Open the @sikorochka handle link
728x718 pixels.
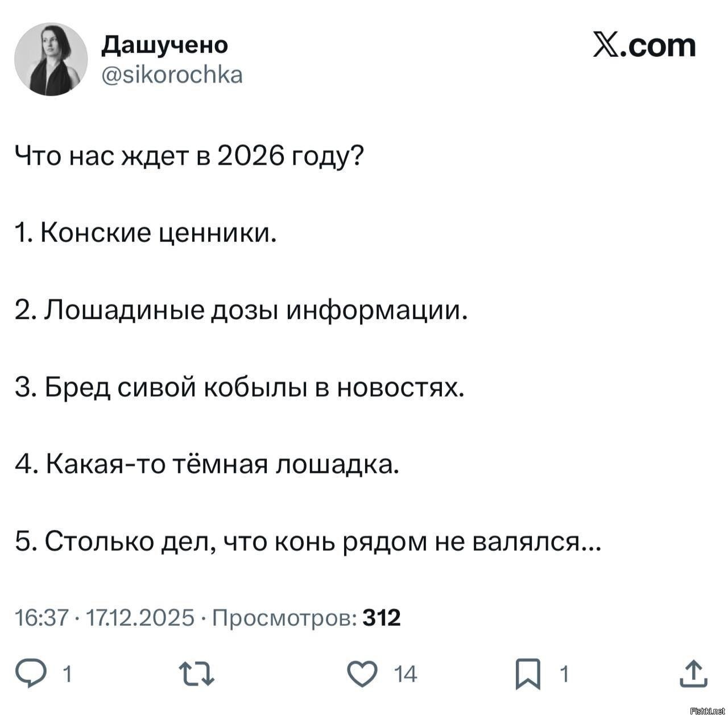[x=172, y=75]
